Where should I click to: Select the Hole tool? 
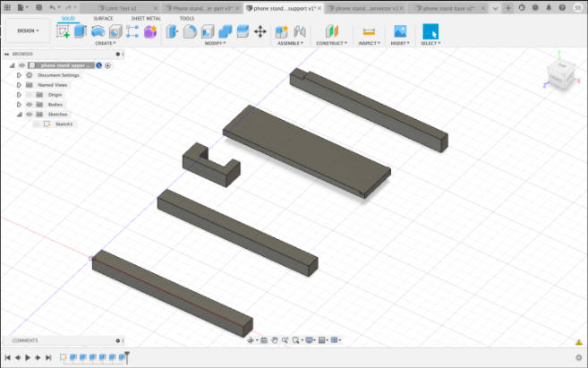[115, 31]
